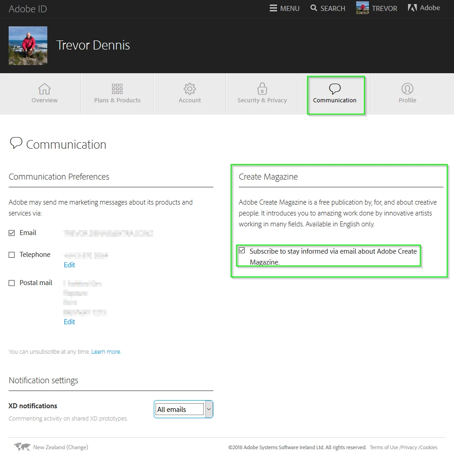Click the Postal mail label text
This screenshot has width=454, height=476.
pos(36,283)
